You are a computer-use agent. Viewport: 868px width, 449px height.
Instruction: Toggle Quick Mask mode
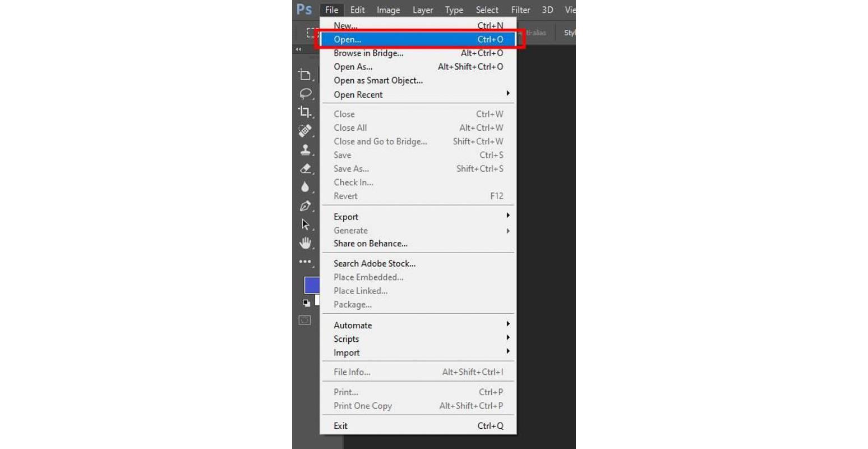point(303,320)
